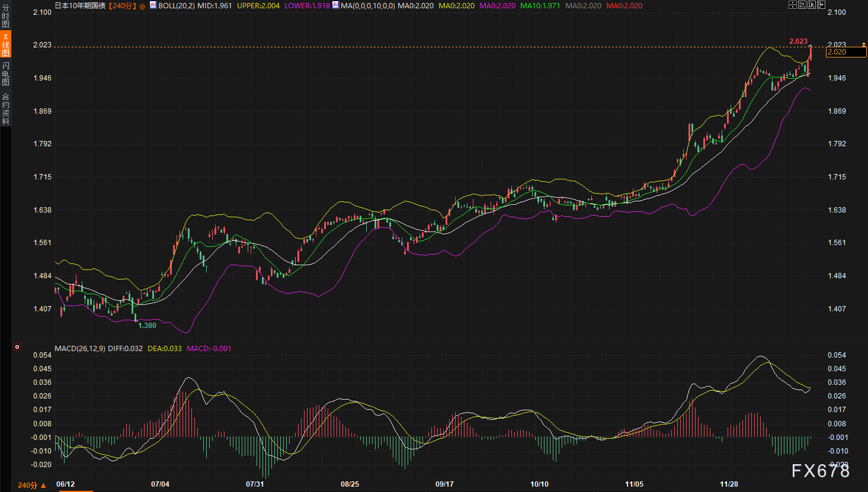Image resolution: width=868 pixels, height=492 pixels.
Task: Click the MACD(26,12,9) indicator label
Action: [x=80, y=349]
